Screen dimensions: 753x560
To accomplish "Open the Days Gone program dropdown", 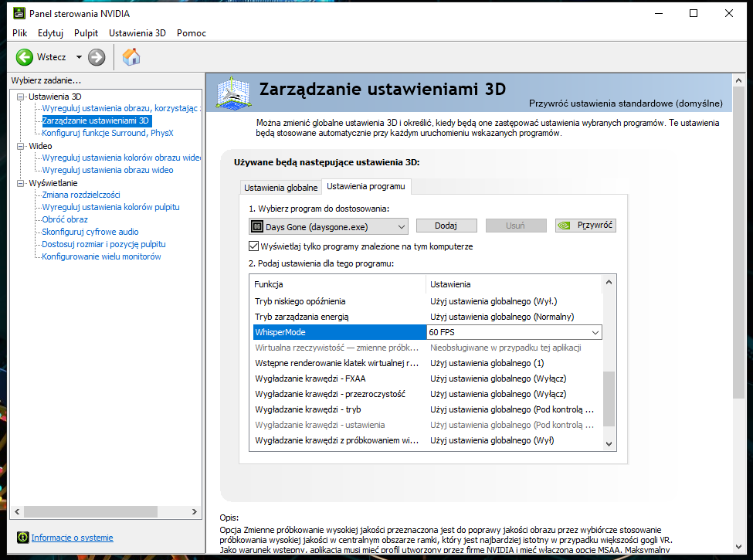I will click(x=328, y=226).
